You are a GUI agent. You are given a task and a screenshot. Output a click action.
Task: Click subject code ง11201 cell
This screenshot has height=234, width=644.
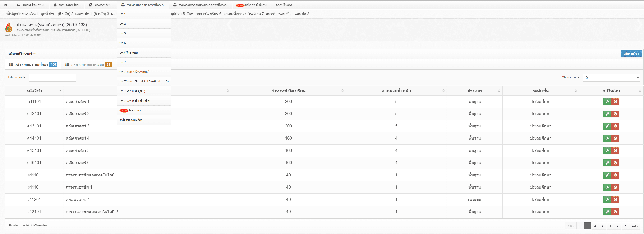[34, 199]
